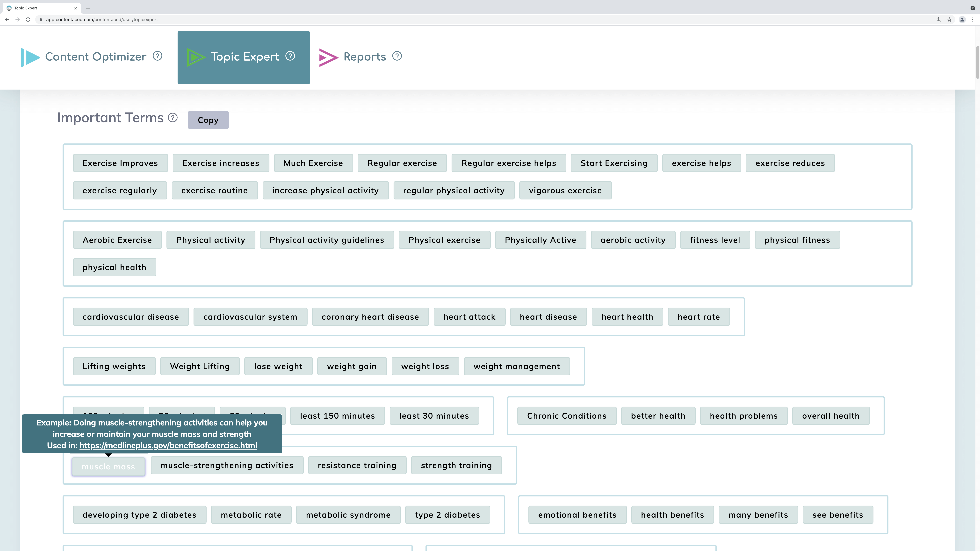The image size is (980, 551).
Task: Bookmark this page with the star icon
Action: pos(950,19)
